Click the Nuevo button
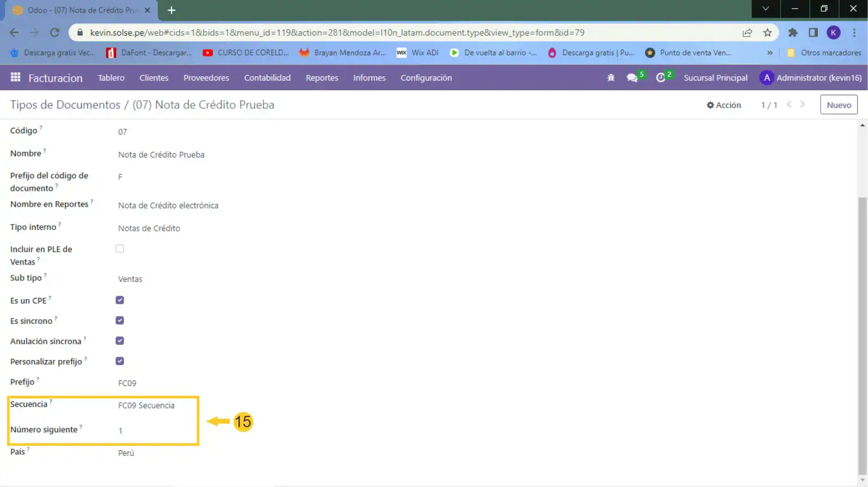This screenshot has width=868, height=487. pyautogui.click(x=839, y=105)
